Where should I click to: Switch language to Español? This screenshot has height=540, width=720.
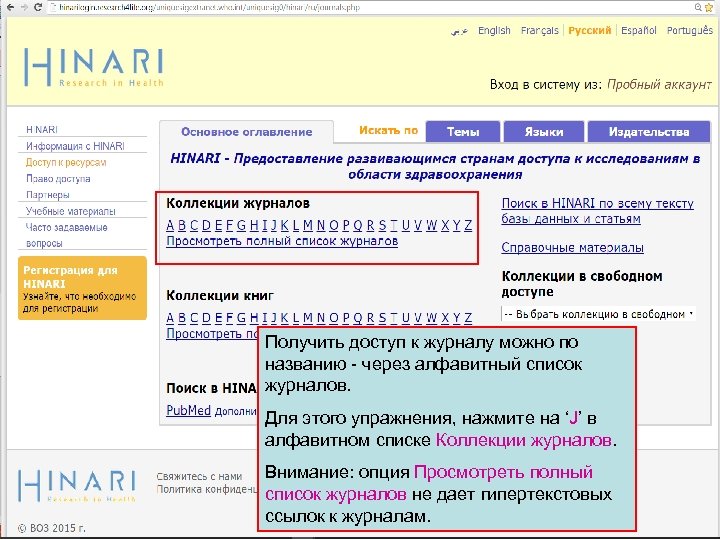click(x=639, y=30)
